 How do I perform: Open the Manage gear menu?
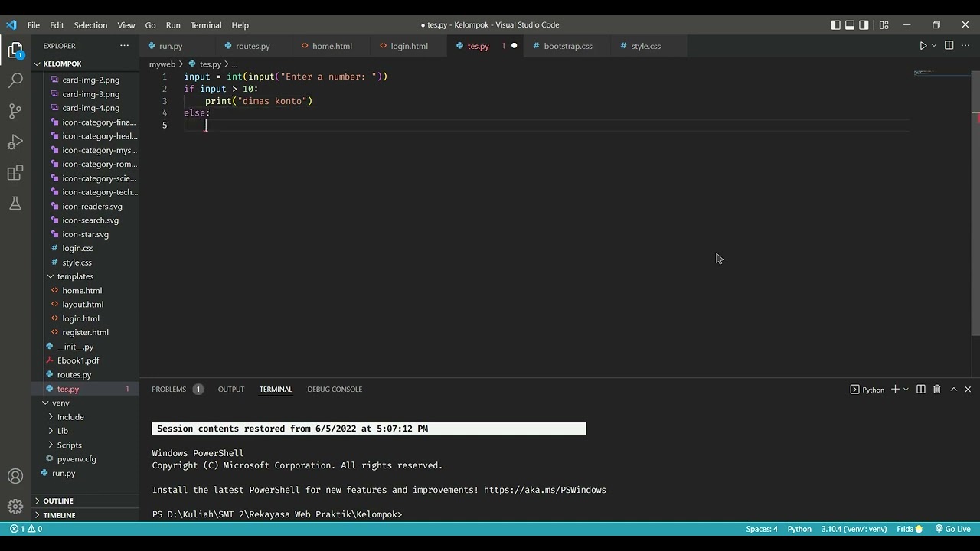point(15,506)
